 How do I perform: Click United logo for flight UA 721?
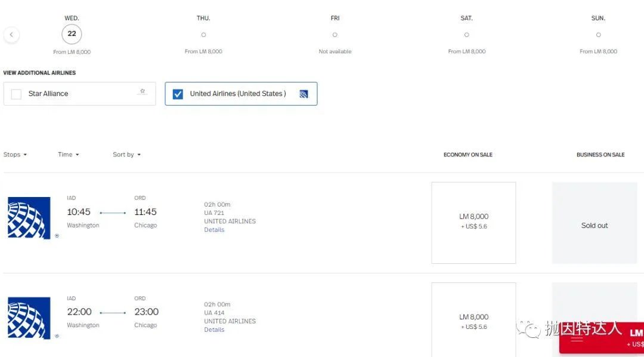click(x=29, y=218)
